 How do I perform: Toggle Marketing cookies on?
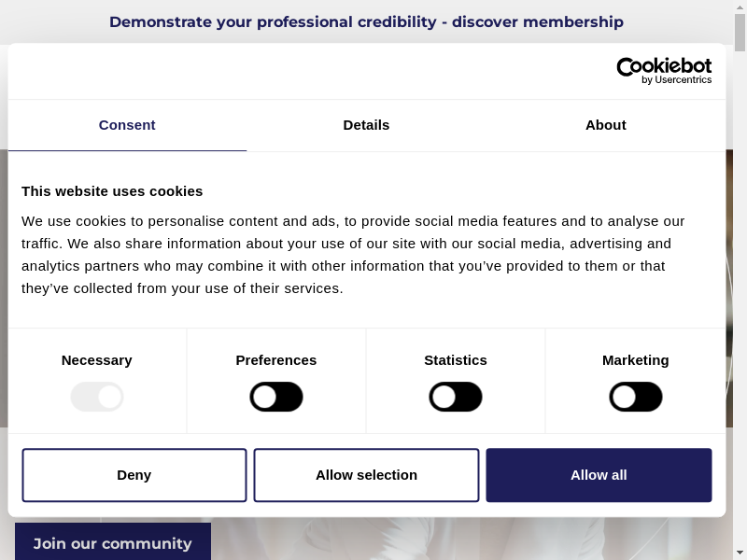click(636, 397)
